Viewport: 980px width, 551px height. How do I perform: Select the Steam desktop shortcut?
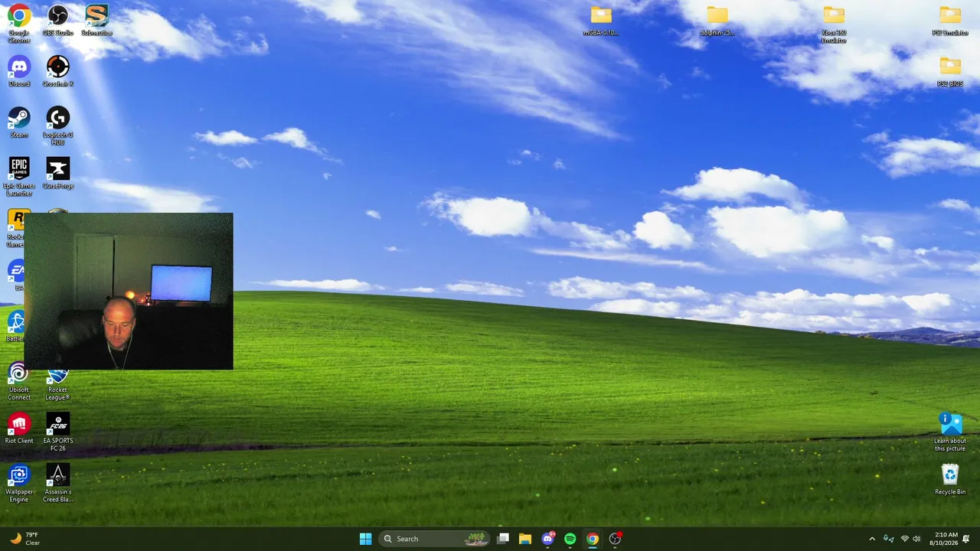pyautogui.click(x=19, y=122)
